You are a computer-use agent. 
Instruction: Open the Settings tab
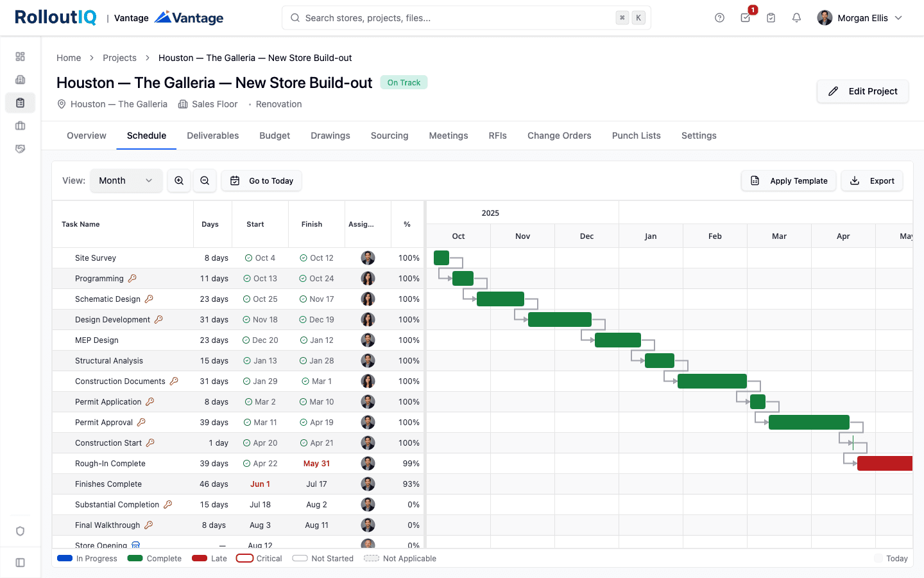coord(699,136)
